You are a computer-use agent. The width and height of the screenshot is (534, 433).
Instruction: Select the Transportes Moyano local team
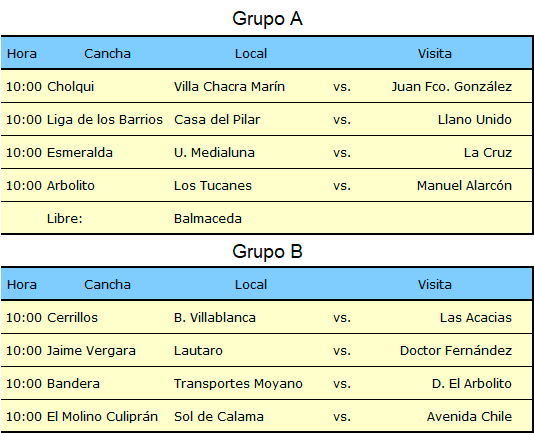[238, 384]
